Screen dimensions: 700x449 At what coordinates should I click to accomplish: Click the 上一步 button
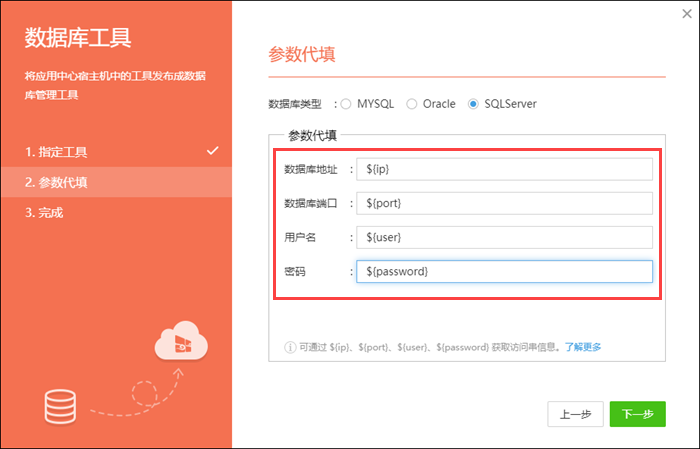[x=575, y=414]
